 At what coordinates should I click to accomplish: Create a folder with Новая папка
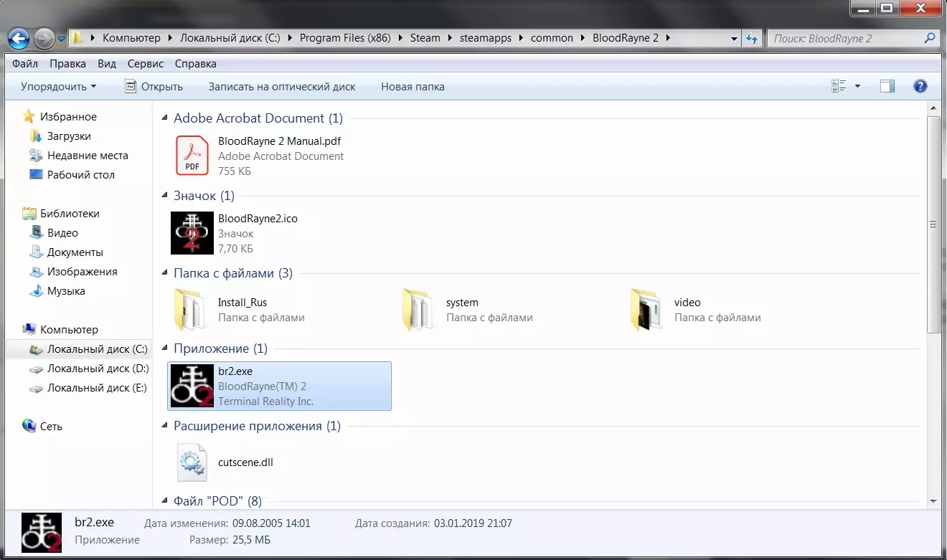[413, 87]
